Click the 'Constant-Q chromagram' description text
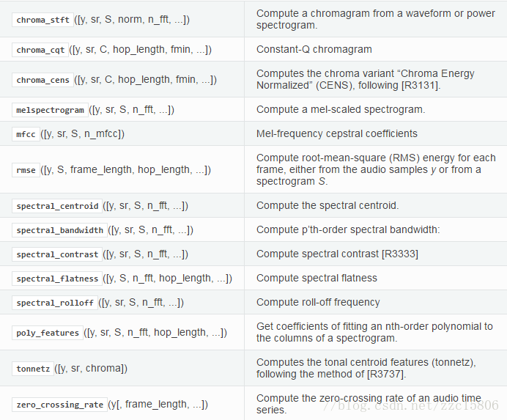The width and height of the screenshot is (507, 420). (314, 50)
